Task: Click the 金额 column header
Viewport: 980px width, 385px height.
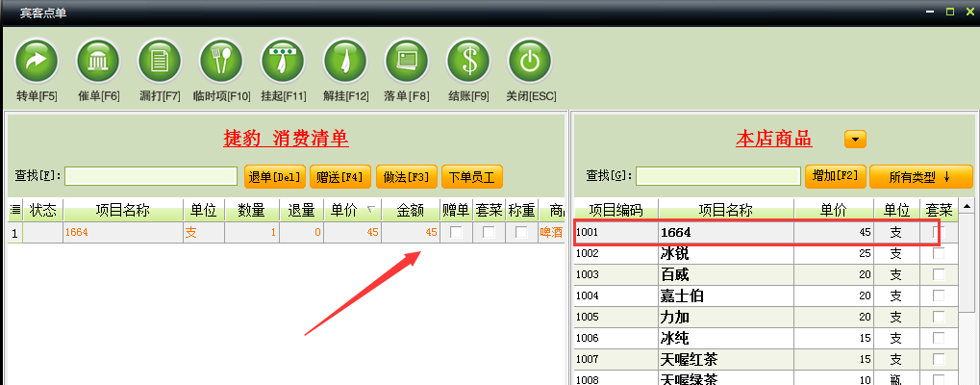Action: pos(410,210)
